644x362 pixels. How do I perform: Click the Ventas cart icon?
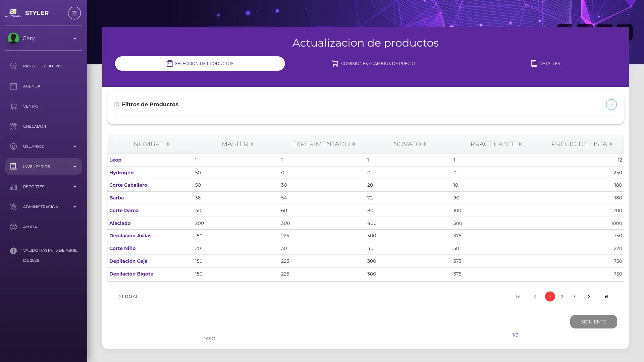[13, 106]
